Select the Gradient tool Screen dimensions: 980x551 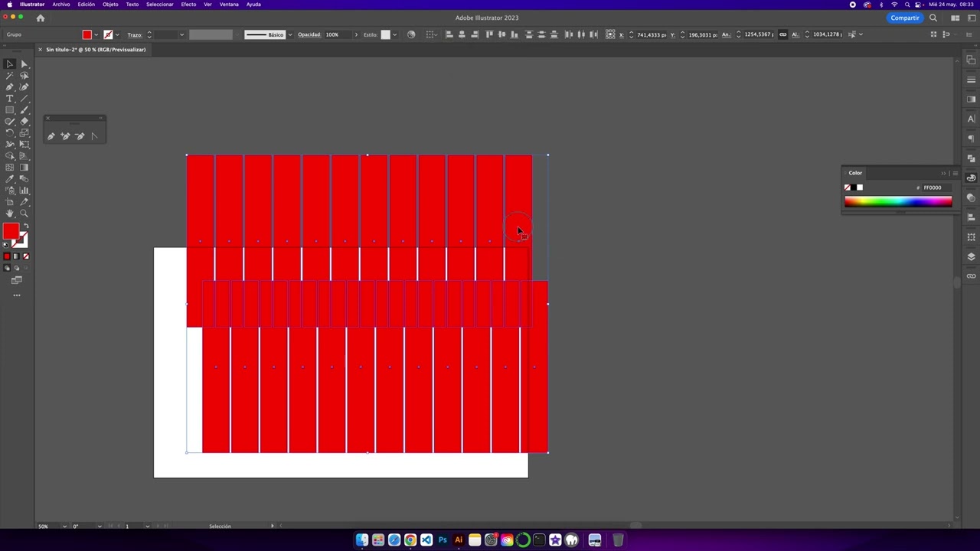[24, 168]
